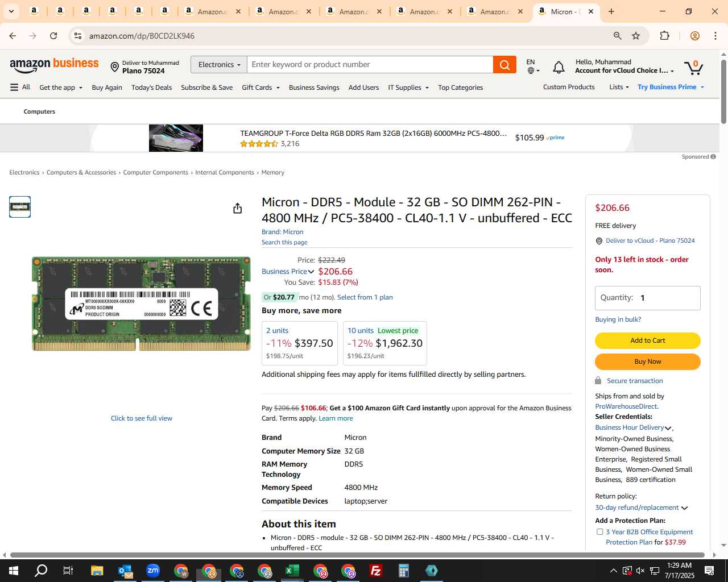Expand Business Hour Delivery credential
728x582 pixels.
633,427
